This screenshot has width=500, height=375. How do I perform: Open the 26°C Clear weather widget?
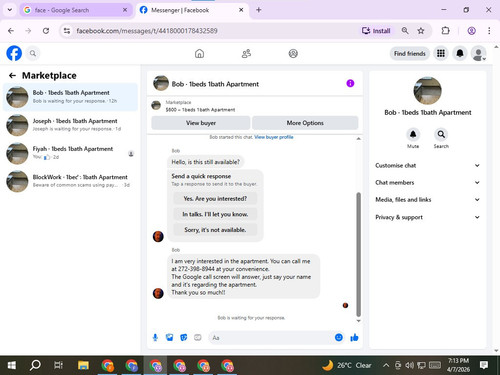[347, 365]
